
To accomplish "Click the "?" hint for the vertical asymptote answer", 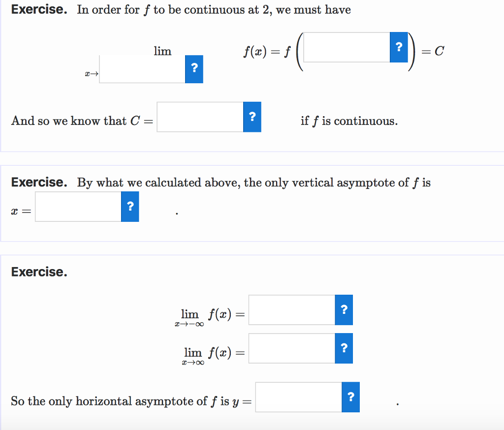I will (x=129, y=207).
